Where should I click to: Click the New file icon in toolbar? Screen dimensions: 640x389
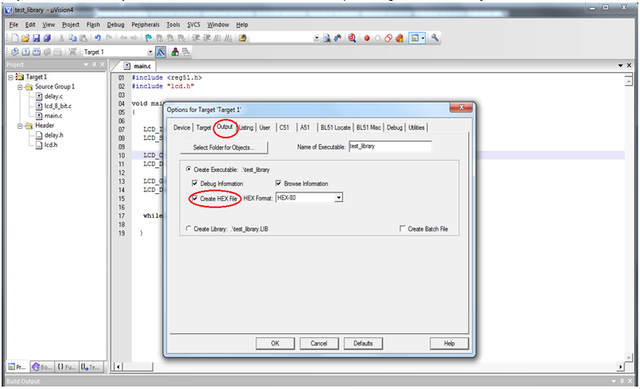coord(14,38)
